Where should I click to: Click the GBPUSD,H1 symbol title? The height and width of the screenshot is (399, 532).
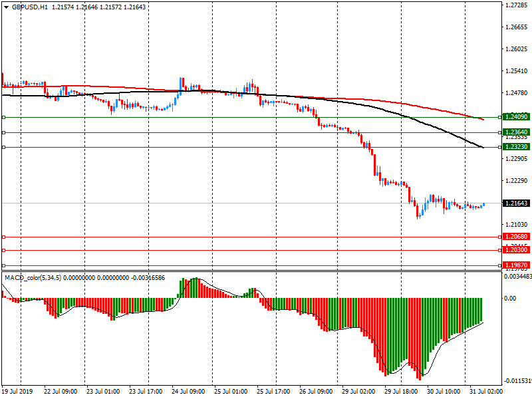point(30,7)
